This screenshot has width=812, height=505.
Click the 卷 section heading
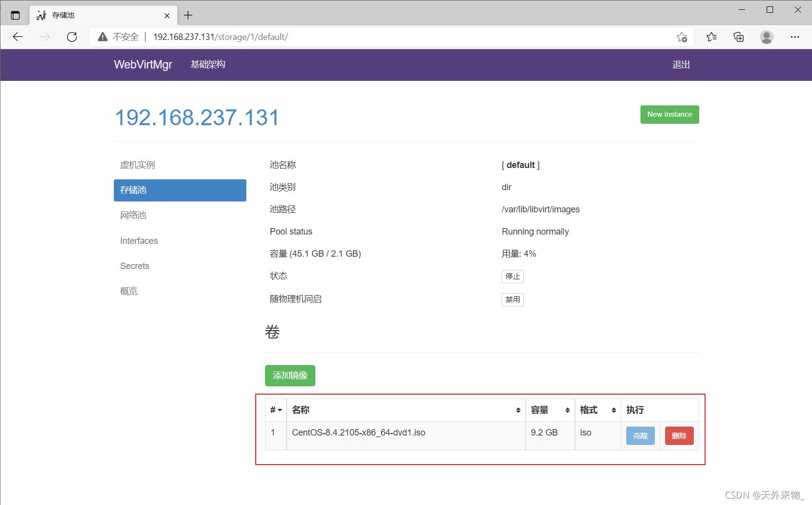point(272,332)
